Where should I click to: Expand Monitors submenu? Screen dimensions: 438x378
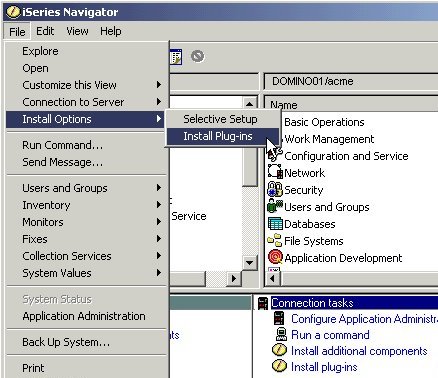click(x=85, y=222)
